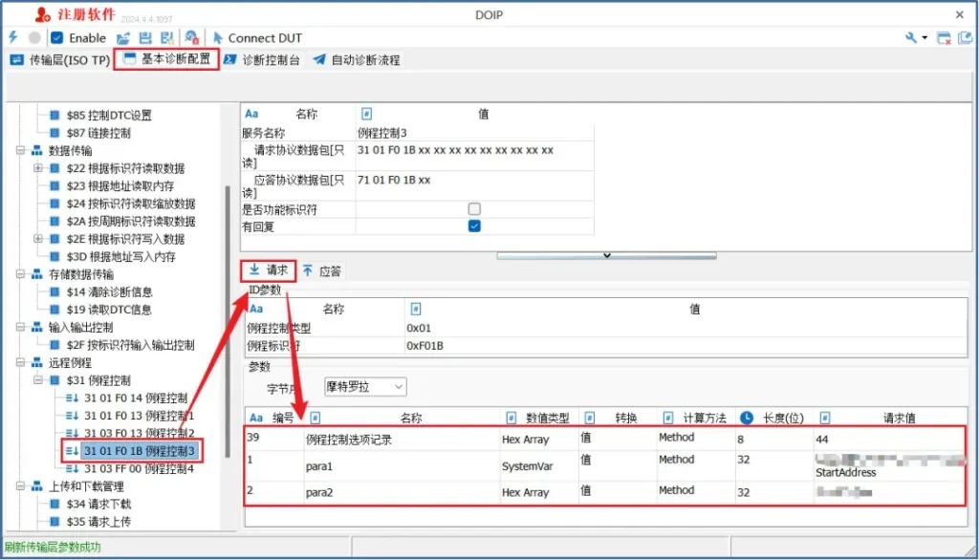Select the $19 读取DTC信息 tree item
The width and height of the screenshot is (979, 560).
click(x=108, y=310)
